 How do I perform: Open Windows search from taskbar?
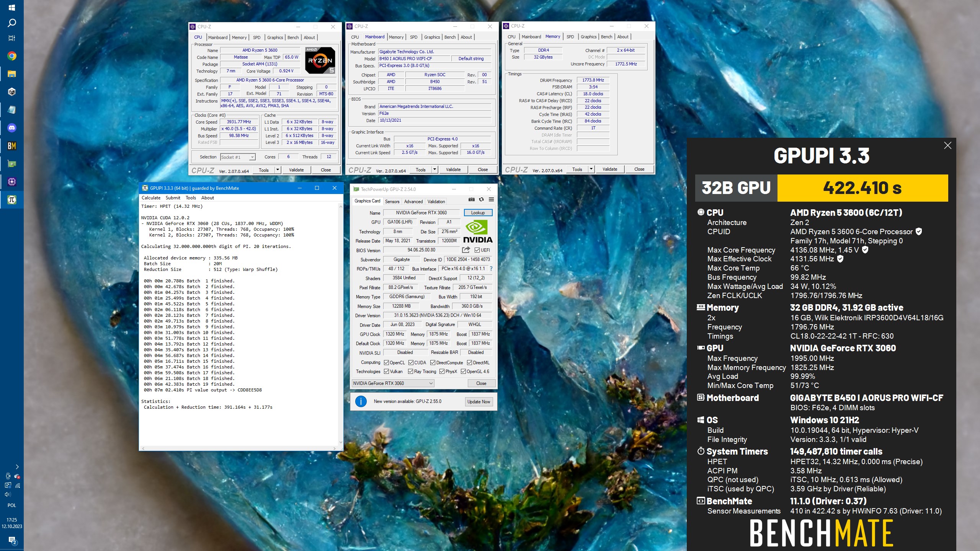[12, 23]
